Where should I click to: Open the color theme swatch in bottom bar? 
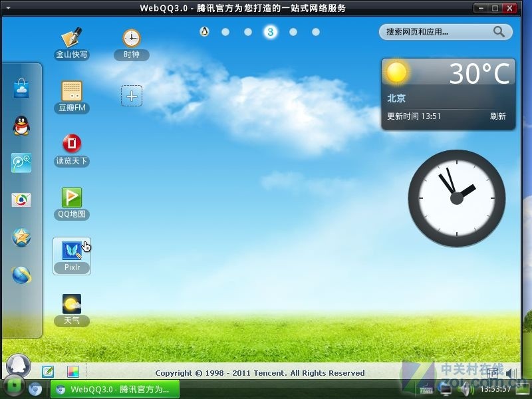[73, 372]
